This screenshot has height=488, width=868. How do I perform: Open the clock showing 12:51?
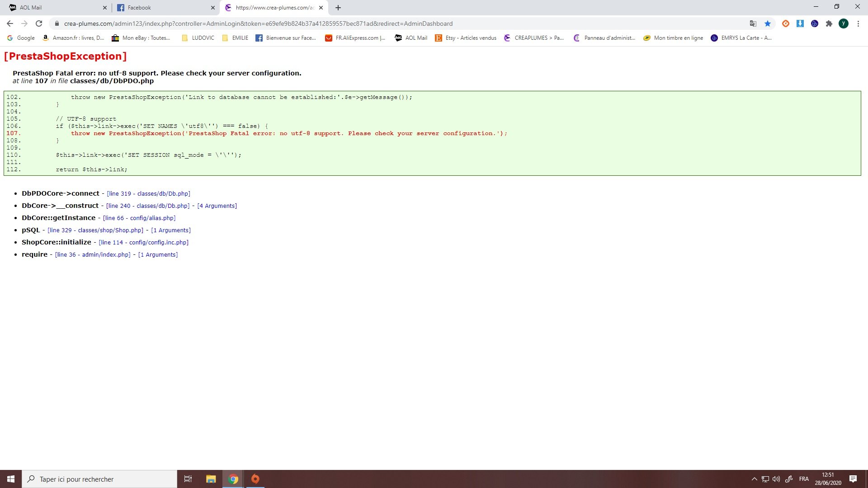pos(828,479)
